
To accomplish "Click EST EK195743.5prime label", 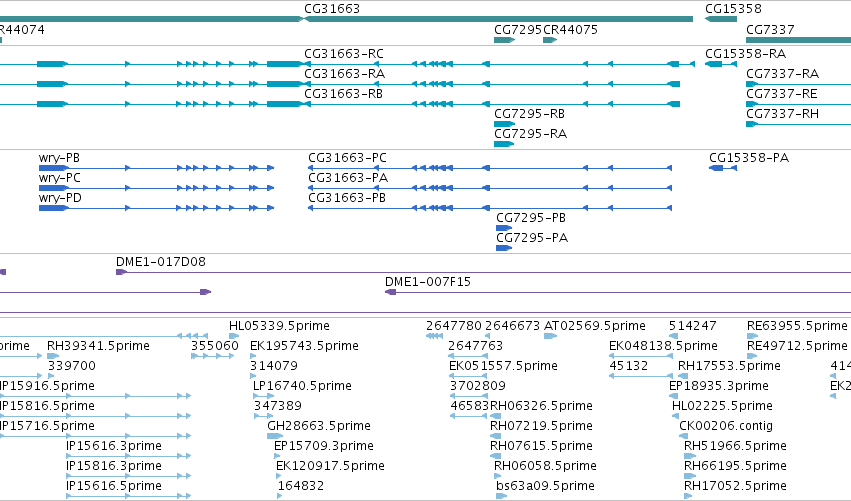I will coord(304,346).
